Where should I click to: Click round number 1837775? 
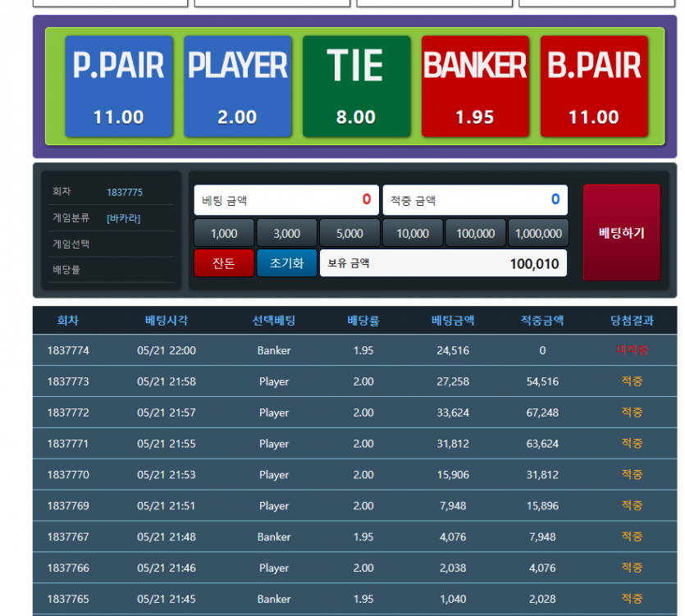pyautogui.click(x=125, y=192)
